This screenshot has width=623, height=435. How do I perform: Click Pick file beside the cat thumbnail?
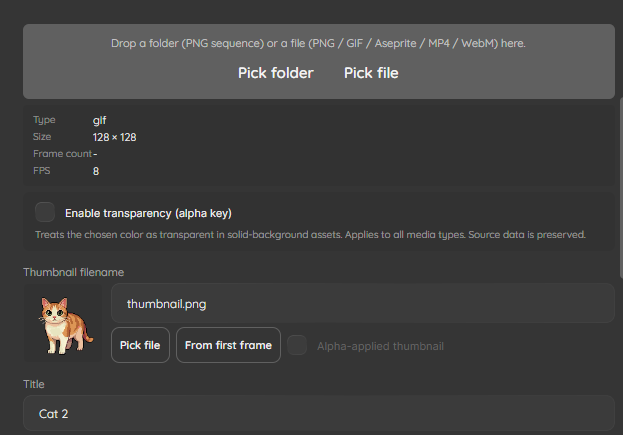140,345
